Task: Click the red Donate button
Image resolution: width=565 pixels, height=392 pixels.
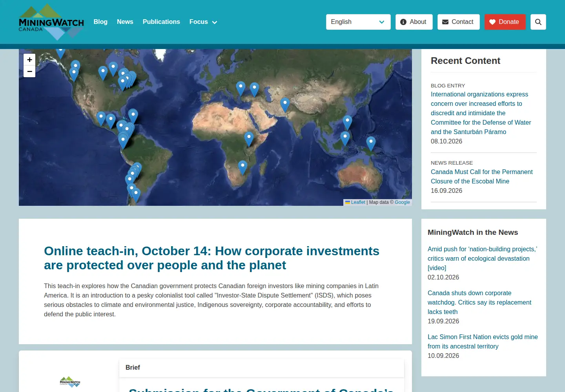Action: click(x=505, y=22)
